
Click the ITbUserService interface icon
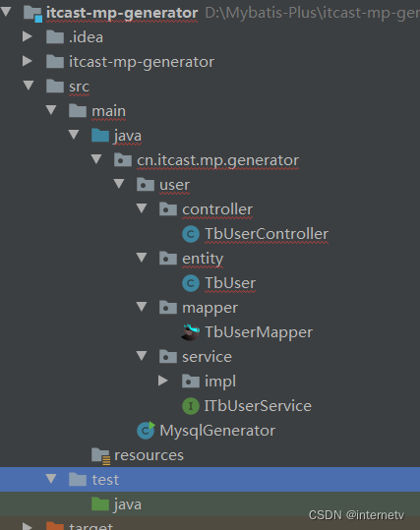pyautogui.click(x=191, y=405)
